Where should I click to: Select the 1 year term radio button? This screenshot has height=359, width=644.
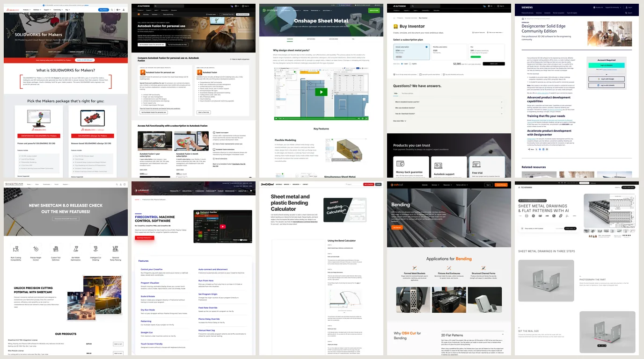[402, 64]
